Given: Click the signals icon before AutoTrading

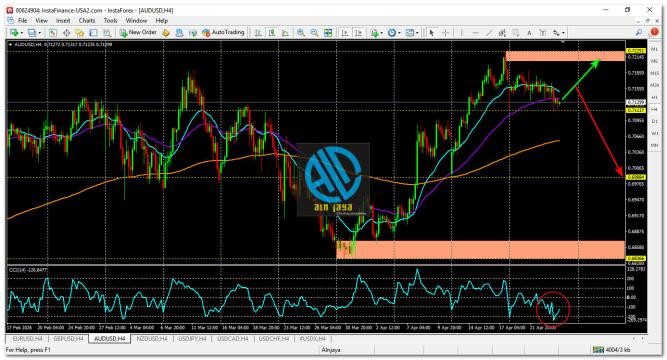Looking at the screenshot, I should pos(193,33).
